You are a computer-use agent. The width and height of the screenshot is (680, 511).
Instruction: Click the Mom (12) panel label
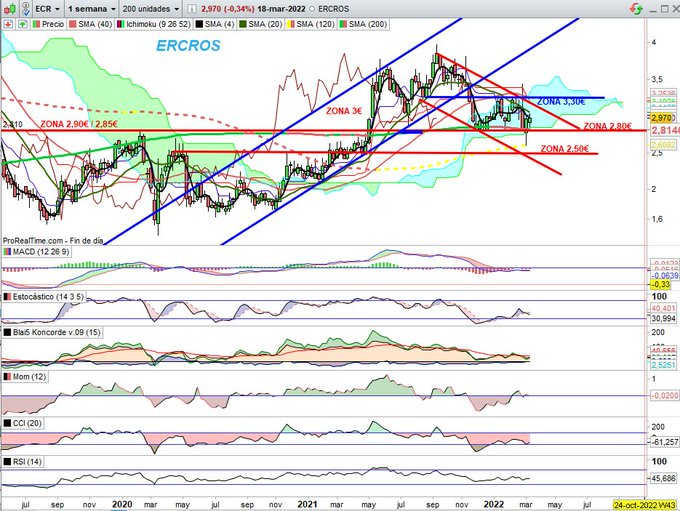[x=29, y=377]
